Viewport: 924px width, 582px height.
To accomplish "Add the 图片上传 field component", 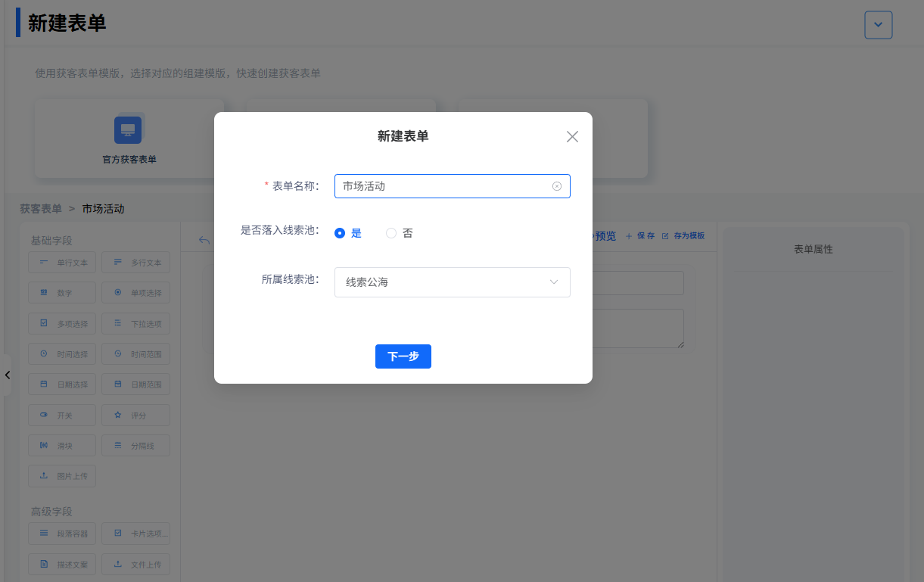I will [62, 476].
